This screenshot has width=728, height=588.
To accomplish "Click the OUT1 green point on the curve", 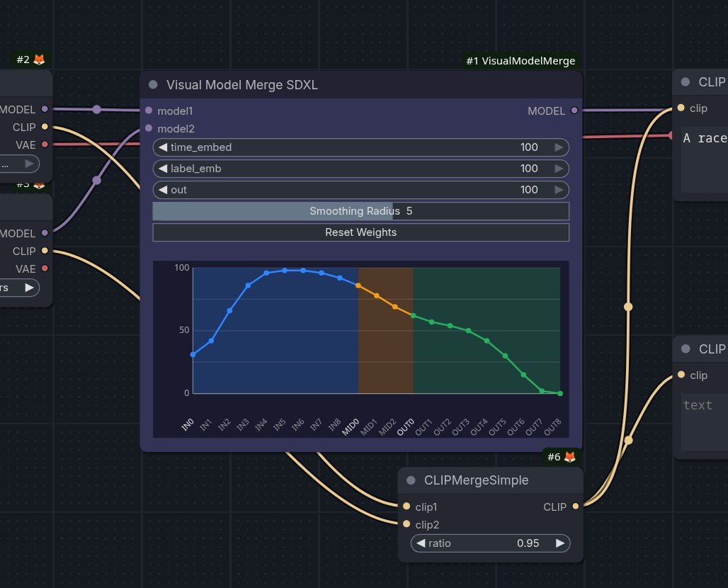I will [x=432, y=322].
